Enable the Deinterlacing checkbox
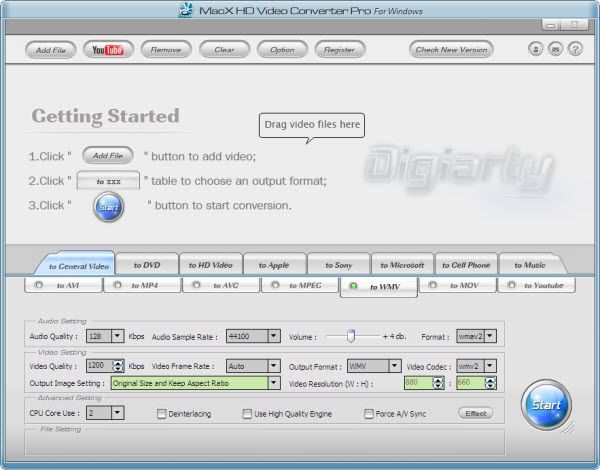Screen dimensions: 600x470 162,413
